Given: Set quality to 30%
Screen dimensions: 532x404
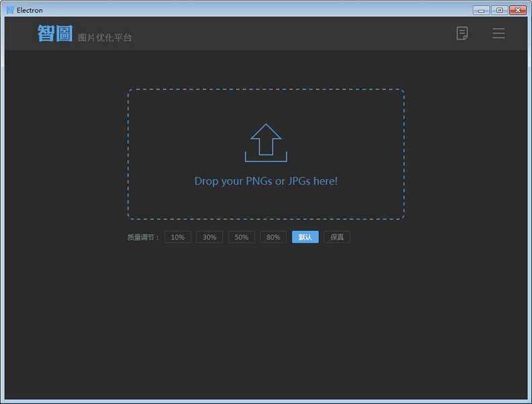Looking at the screenshot, I should pyautogui.click(x=209, y=237).
